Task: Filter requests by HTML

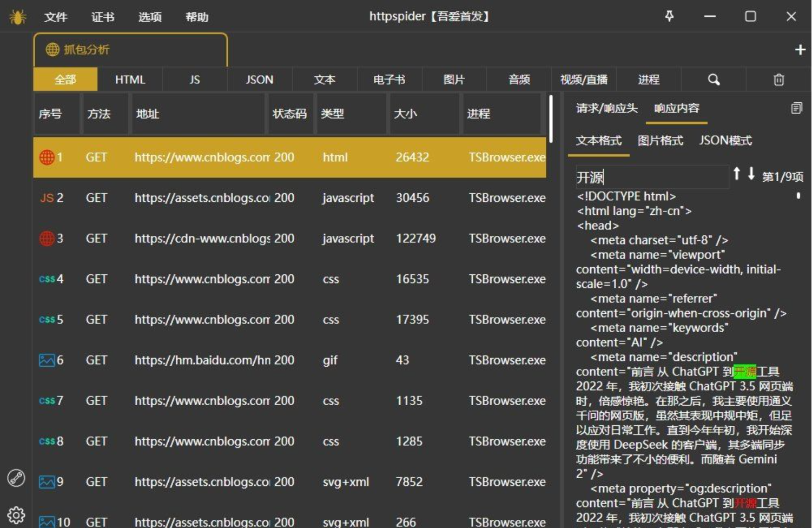Action: [x=130, y=80]
